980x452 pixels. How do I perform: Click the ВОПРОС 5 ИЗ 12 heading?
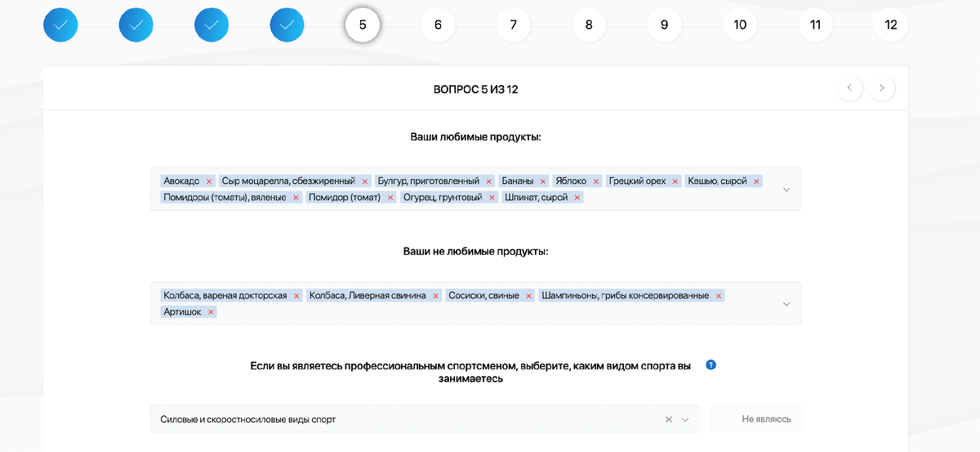476,89
